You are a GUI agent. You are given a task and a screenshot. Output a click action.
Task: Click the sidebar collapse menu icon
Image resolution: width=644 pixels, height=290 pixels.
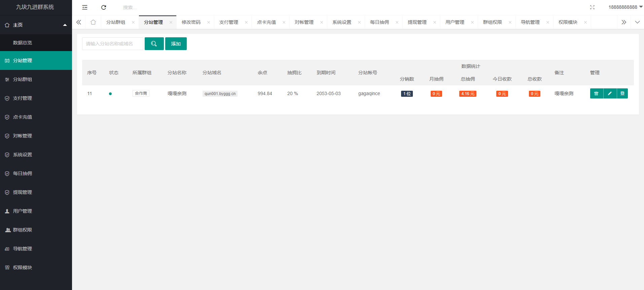tap(85, 7)
